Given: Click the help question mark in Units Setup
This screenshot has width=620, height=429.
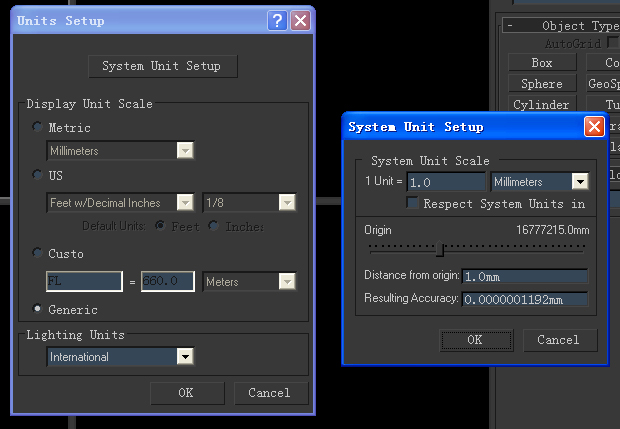Looking at the screenshot, I should 277,20.
